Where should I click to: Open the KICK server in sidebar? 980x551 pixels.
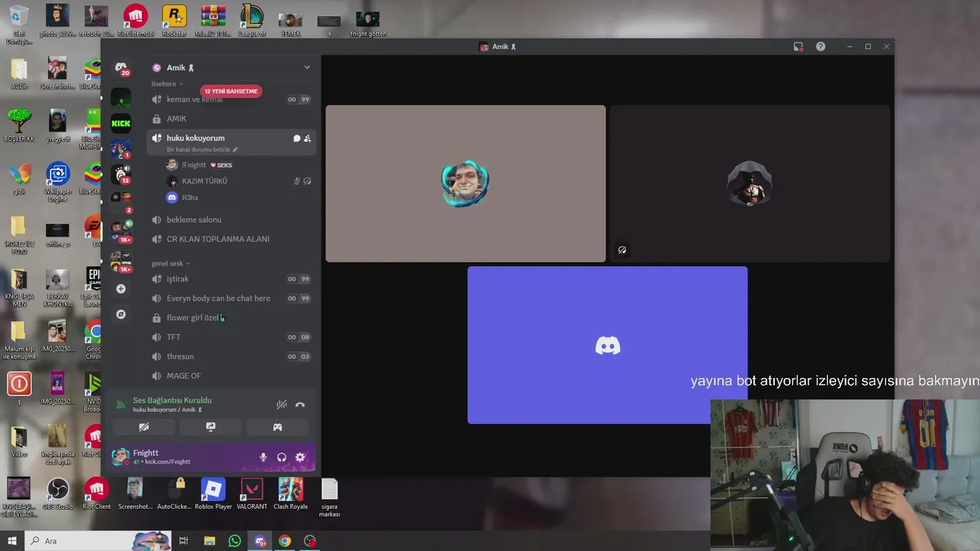tap(121, 123)
